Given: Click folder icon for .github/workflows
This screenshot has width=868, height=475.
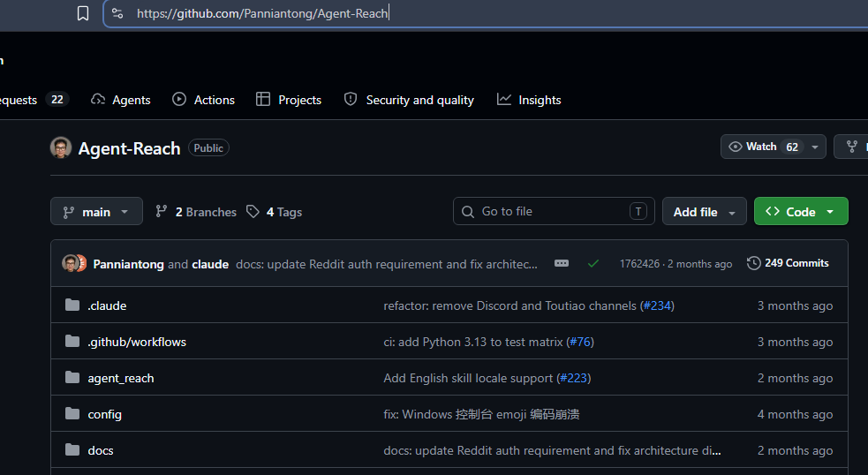Looking at the screenshot, I should pyautogui.click(x=72, y=341).
